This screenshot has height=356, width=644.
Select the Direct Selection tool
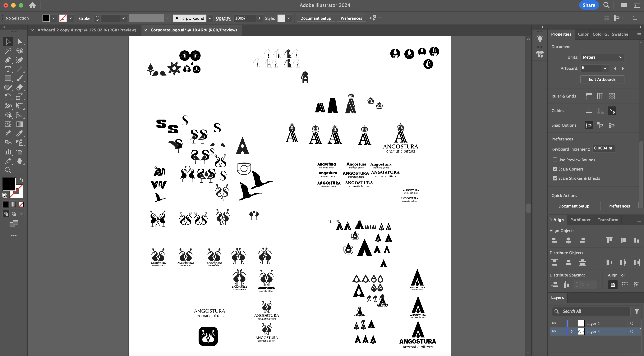click(x=19, y=41)
